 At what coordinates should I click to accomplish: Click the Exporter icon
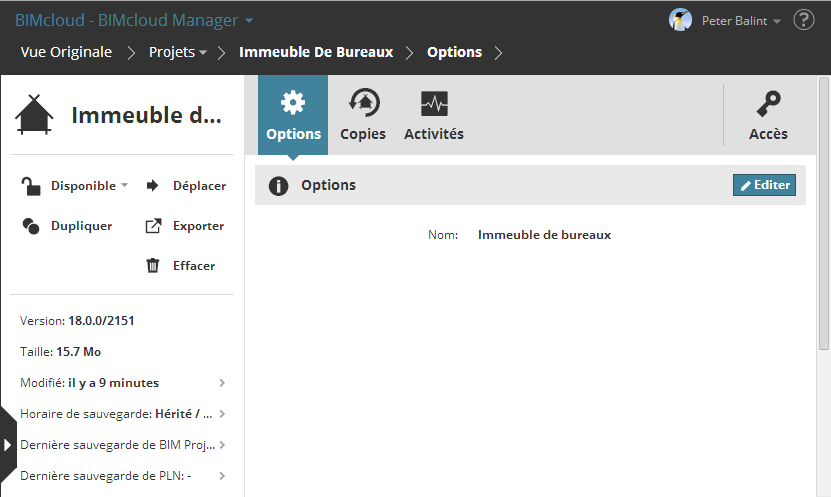coord(153,226)
